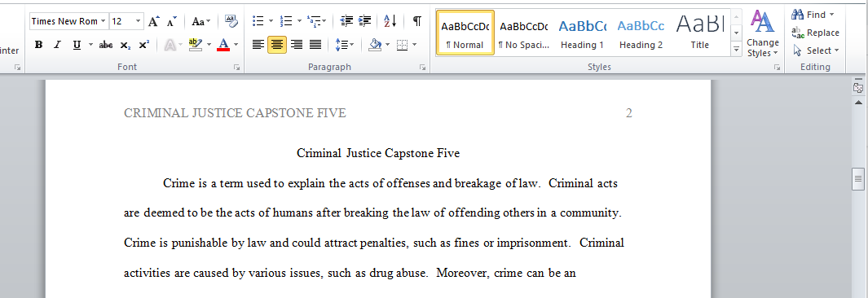Align text right
This screenshot has width=868, height=298.
(x=297, y=45)
